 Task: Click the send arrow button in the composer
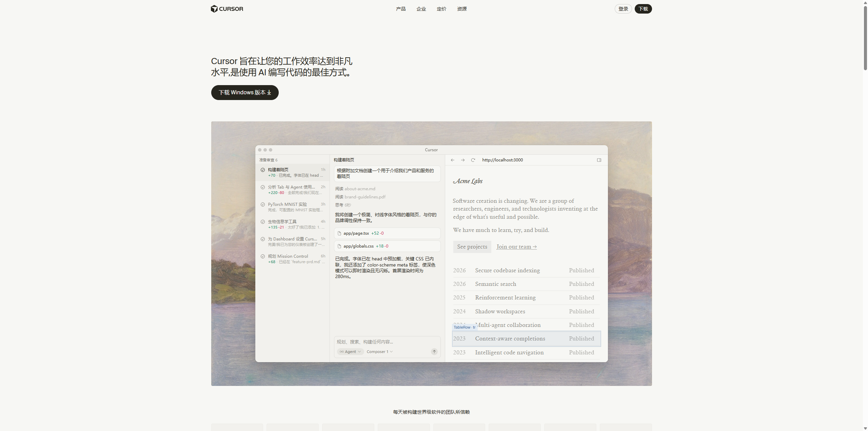[x=434, y=352]
